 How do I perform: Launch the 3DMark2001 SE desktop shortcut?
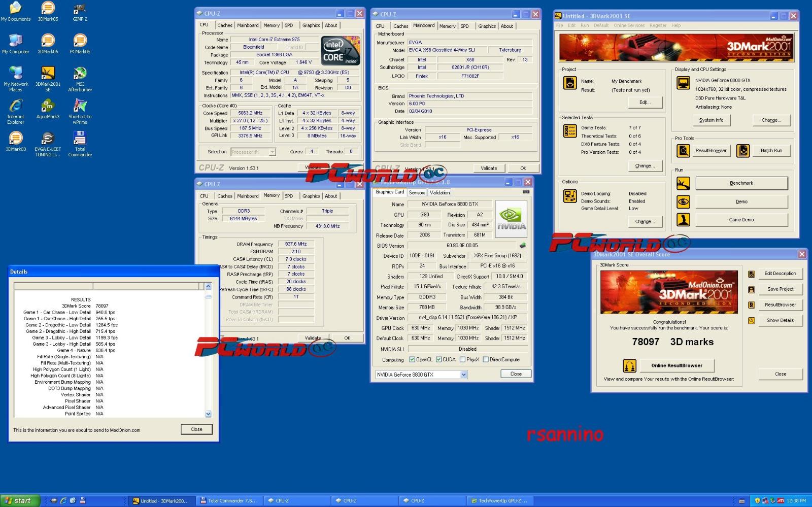click(48, 79)
